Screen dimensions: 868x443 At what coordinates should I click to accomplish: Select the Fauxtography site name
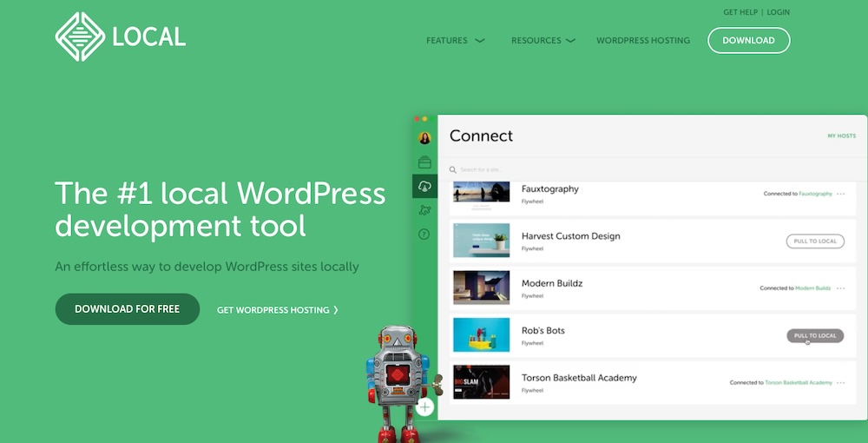point(549,188)
